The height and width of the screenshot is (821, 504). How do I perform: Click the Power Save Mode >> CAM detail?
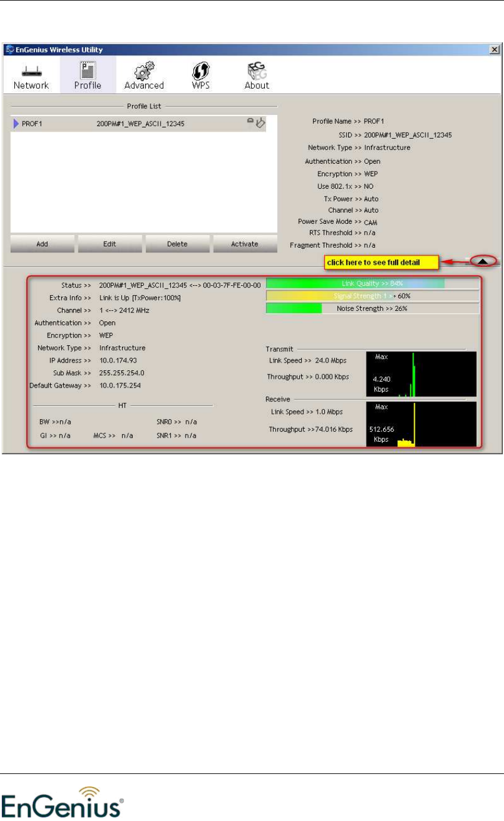[338, 221]
